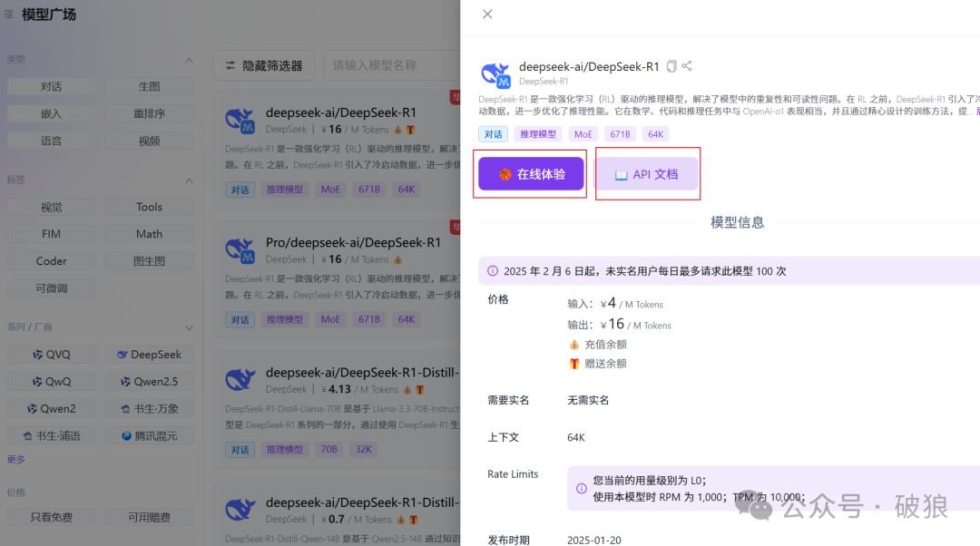Viewport: 980px width, 546px height.
Task: Toggle the 重排序 type filter
Action: point(150,113)
